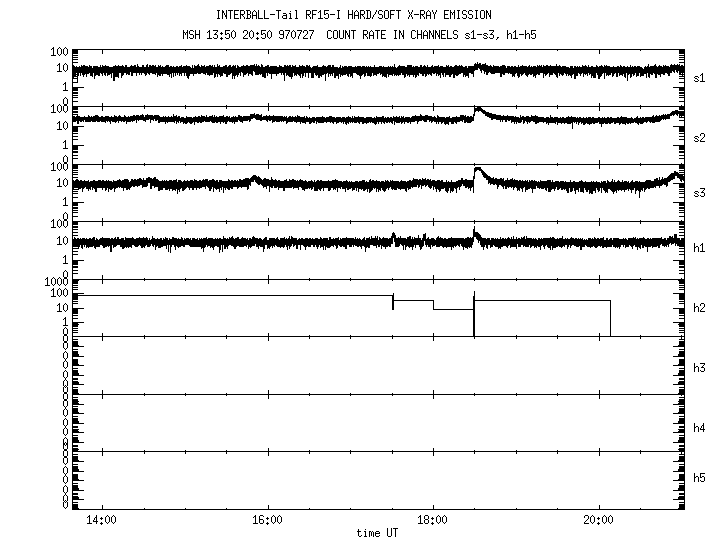Click the 20:00 time axis tick label
The width and height of the screenshot is (720, 550).
(597, 520)
